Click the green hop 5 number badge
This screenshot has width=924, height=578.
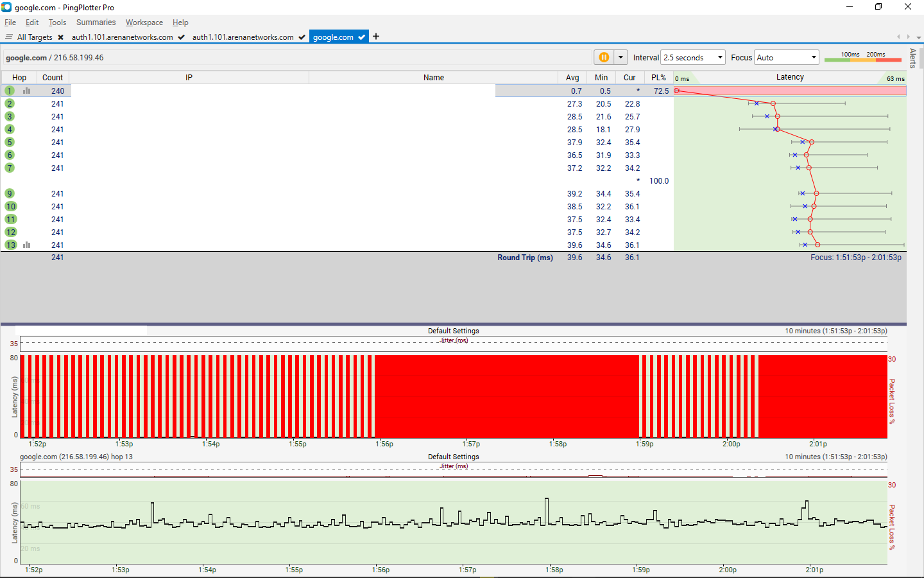click(10, 142)
